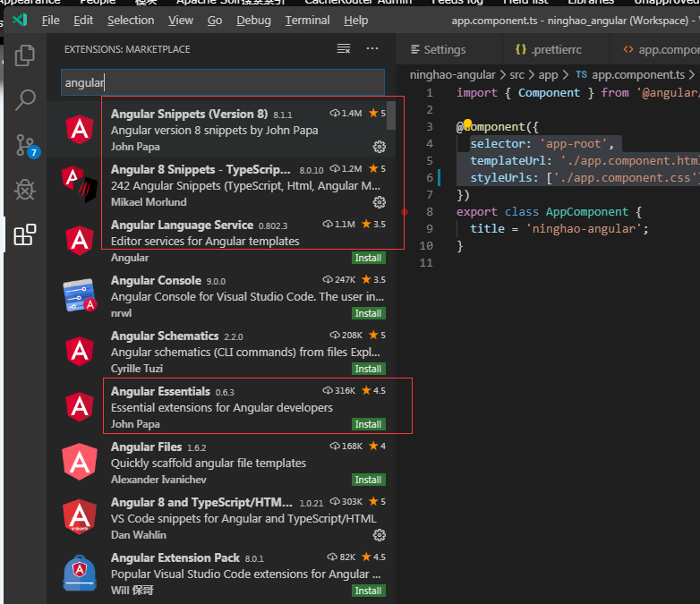Click Angular Files extension logo
Screen dimensions: 700x604
pyautogui.click(x=80, y=462)
